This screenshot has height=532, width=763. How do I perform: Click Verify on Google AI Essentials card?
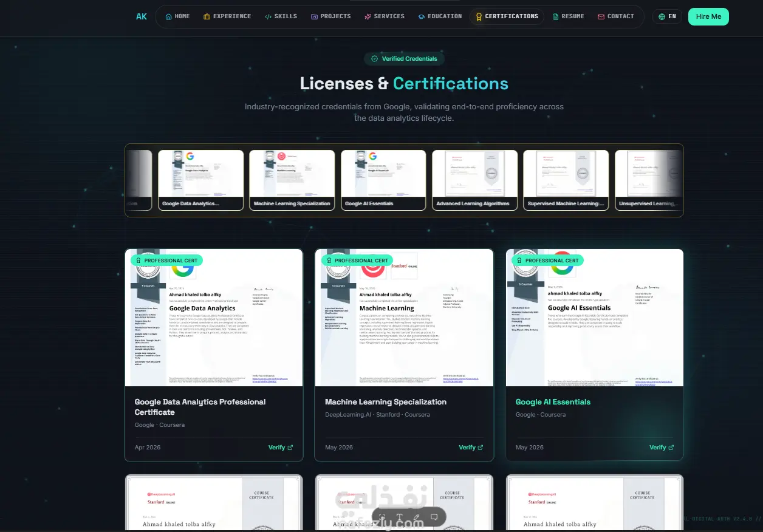coord(662,448)
